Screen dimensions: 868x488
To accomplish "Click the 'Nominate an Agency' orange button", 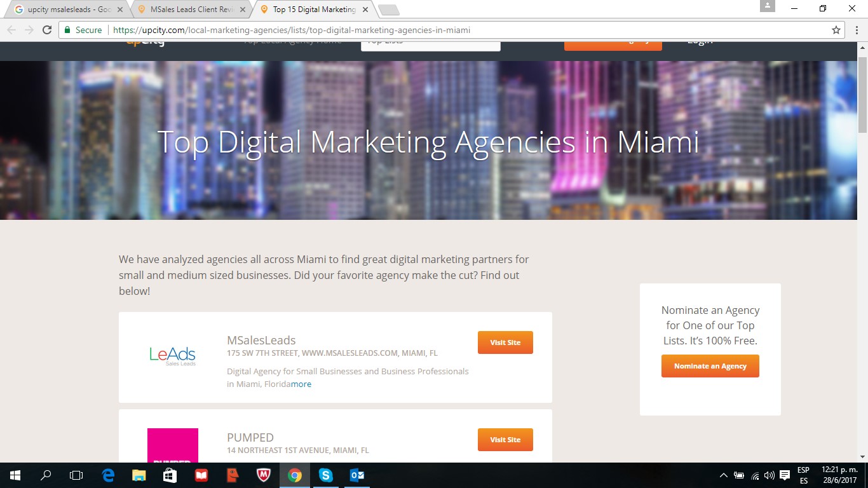I will tap(710, 366).
